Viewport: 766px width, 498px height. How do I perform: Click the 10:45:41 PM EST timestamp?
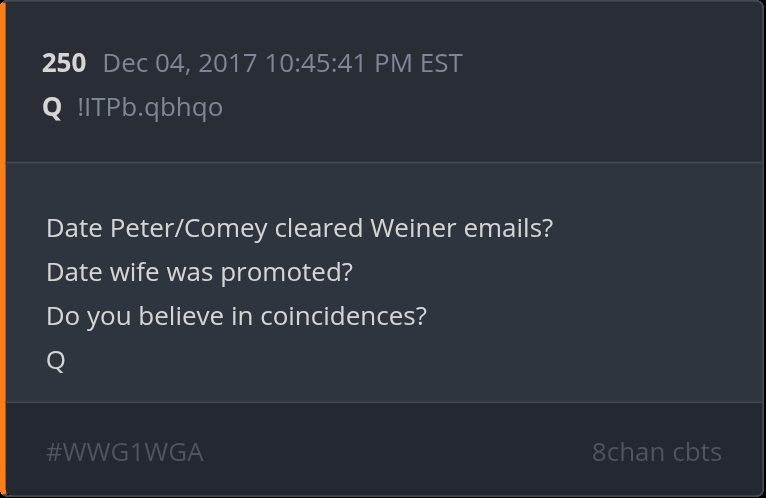click(x=363, y=63)
